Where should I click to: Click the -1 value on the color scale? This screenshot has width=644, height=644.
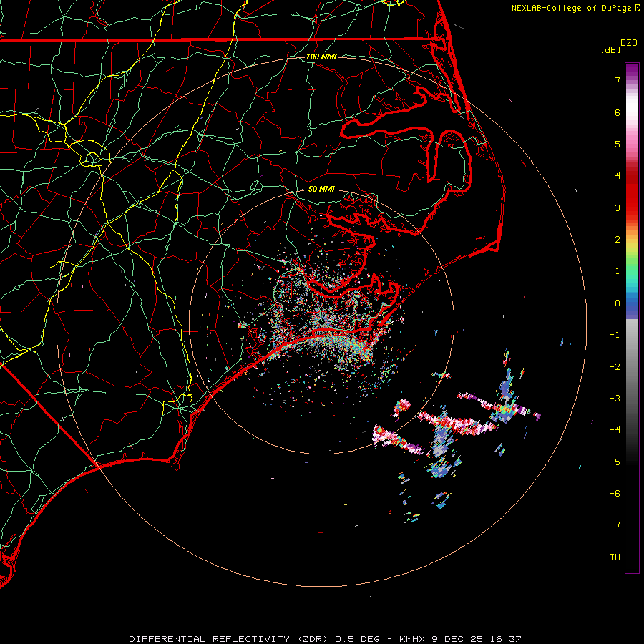coord(615,335)
